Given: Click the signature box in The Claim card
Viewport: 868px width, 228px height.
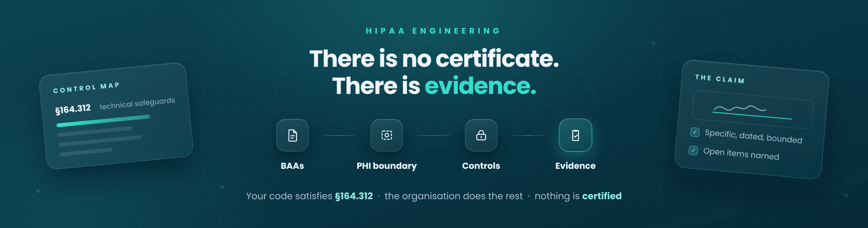Looking at the screenshot, I should pyautogui.click(x=752, y=110).
